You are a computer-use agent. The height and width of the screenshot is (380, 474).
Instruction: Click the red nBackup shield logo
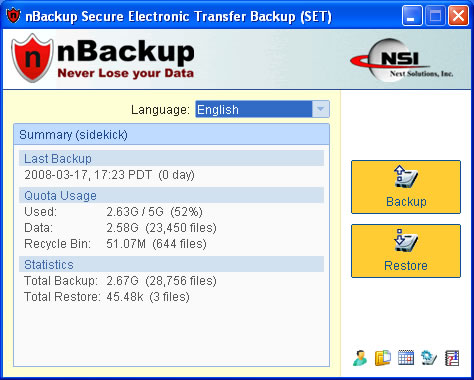point(32,58)
